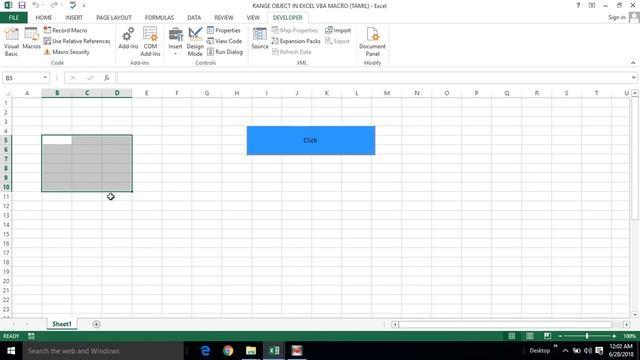640x360 pixels.
Task: Switch to the DATA tab
Action: click(194, 18)
